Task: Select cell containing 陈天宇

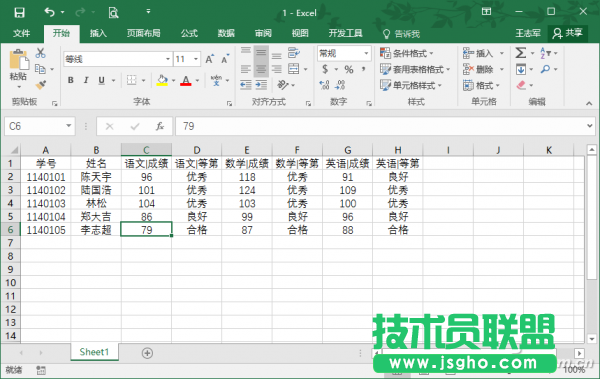Action: coord(96,177)
